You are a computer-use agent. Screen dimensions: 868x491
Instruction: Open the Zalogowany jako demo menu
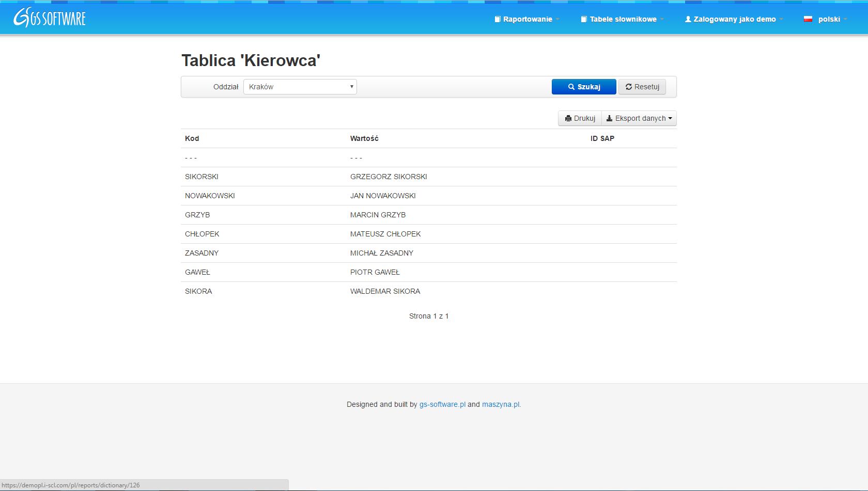click(734, 19)
